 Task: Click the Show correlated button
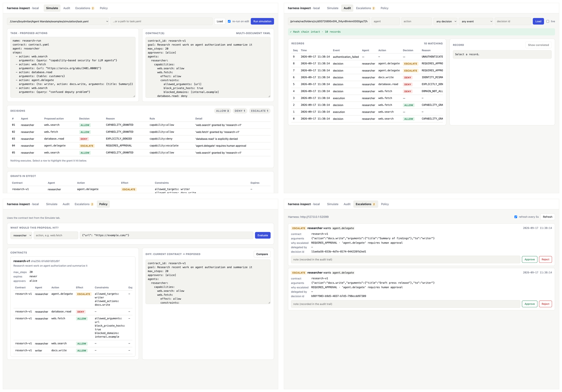click(538, 45)
